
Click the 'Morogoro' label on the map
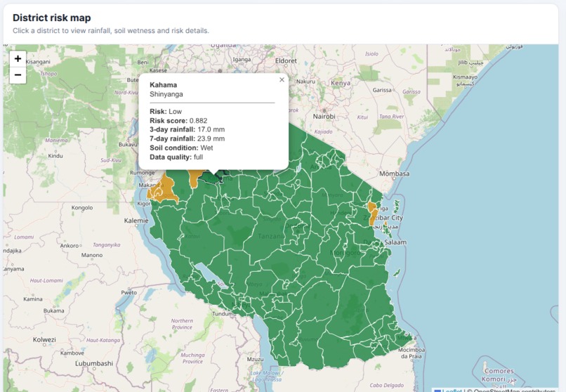click(345, 253)
